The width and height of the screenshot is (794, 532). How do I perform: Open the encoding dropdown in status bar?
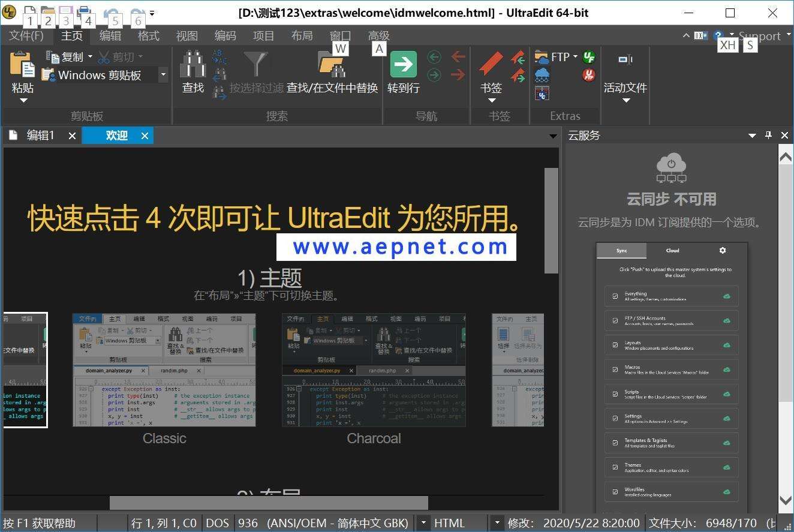click(423, 523)
